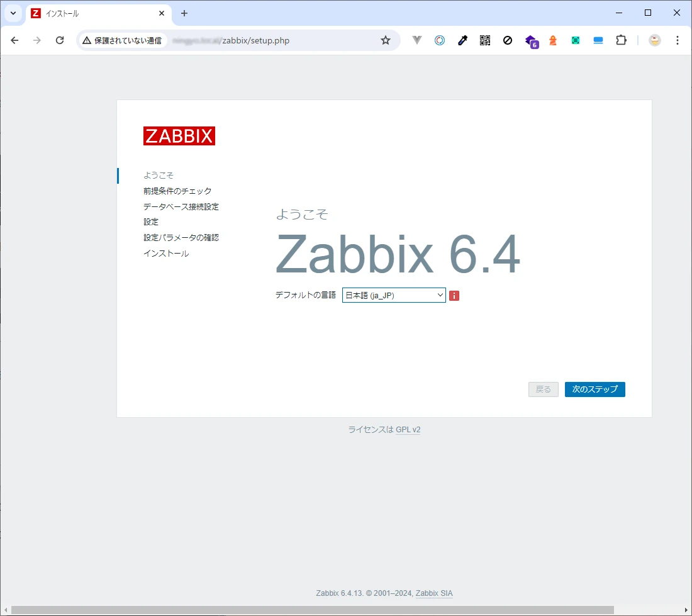This screenshot has width=692, height=616.
Task: Click the 保護されていない通信 warning chip
Action: (x=122, y=41)
